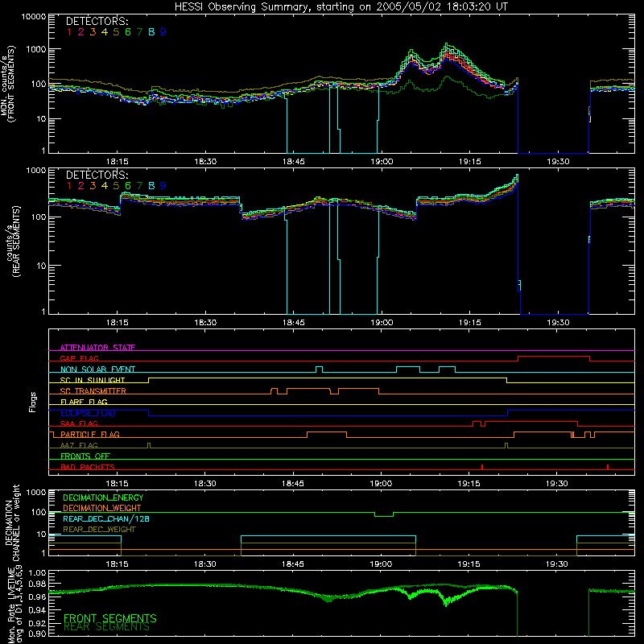This screenshot has width=644, height=644.
Task: Click the 'SC_IN_SUNLIGHT' flag label
Action: [x=93, y=380]
